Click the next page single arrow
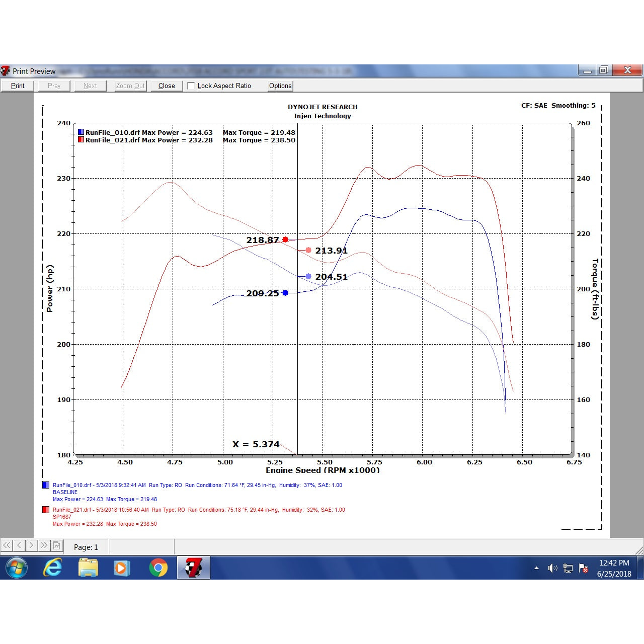This screenshot has height=644, width=644. [x=32, y=545]
